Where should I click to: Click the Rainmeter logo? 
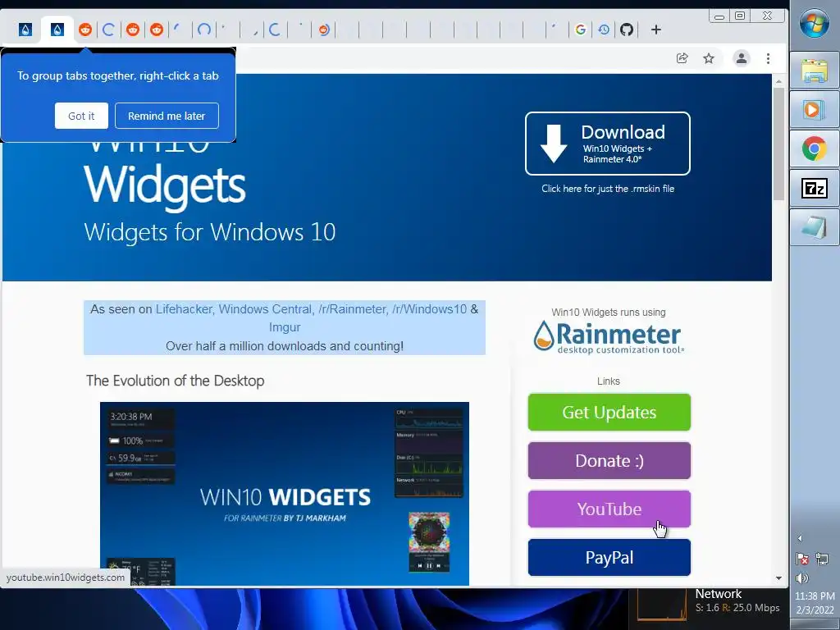[x=609, y=337]
